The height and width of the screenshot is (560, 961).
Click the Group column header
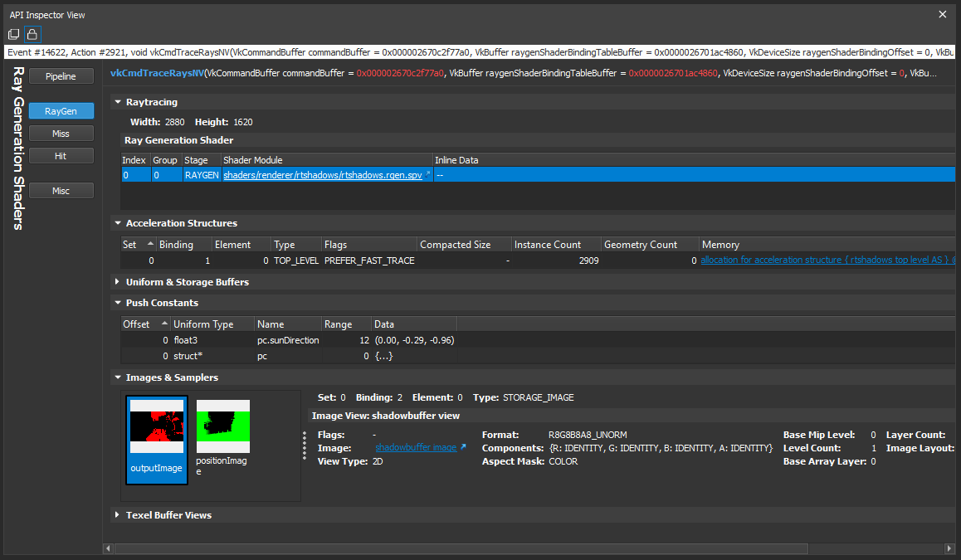click(165, 160)
